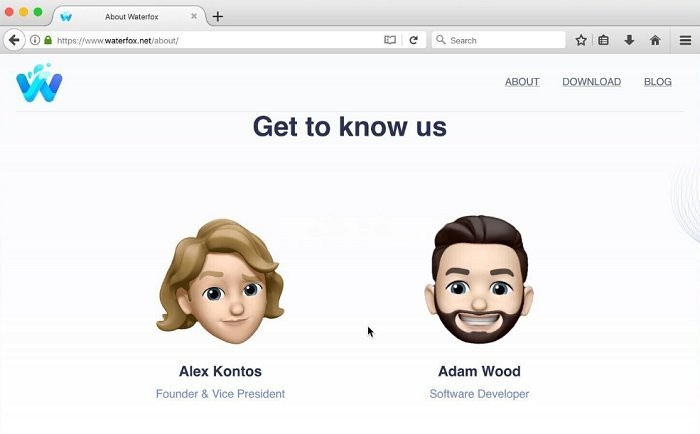Open the DOWNLOAD navigation link
Screen dimensions: 700x434
[592, 82]
